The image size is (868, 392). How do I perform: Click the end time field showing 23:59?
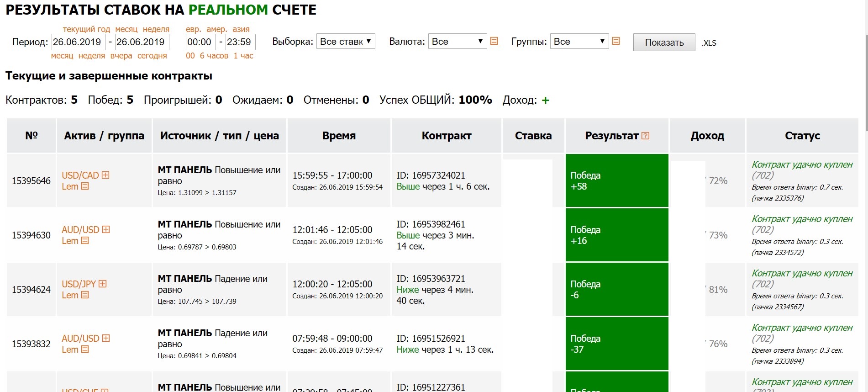[x=241, y=42]
